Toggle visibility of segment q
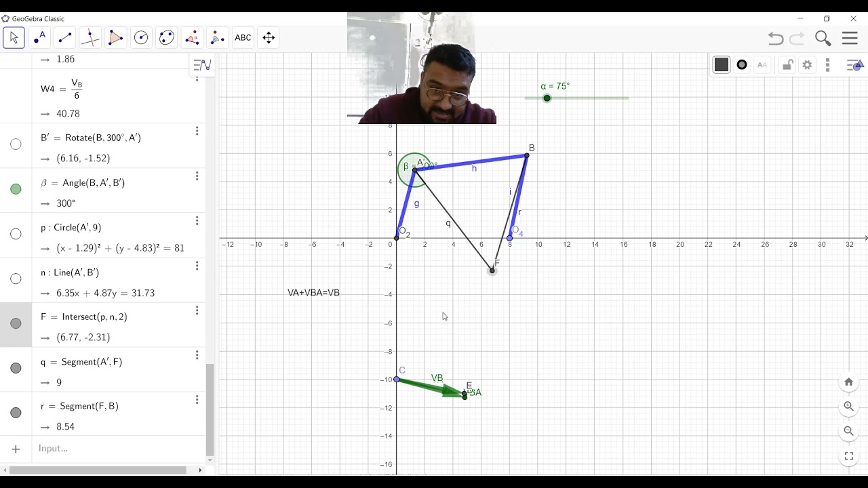Viewport: 868px width, 488px height. pyautogui.click(x=16, y=368)
